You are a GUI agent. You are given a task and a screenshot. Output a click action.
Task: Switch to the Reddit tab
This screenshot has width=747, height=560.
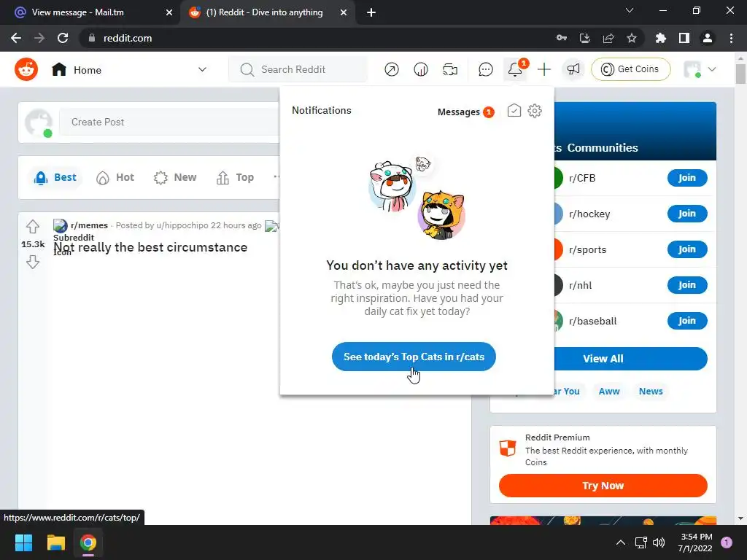267,12
